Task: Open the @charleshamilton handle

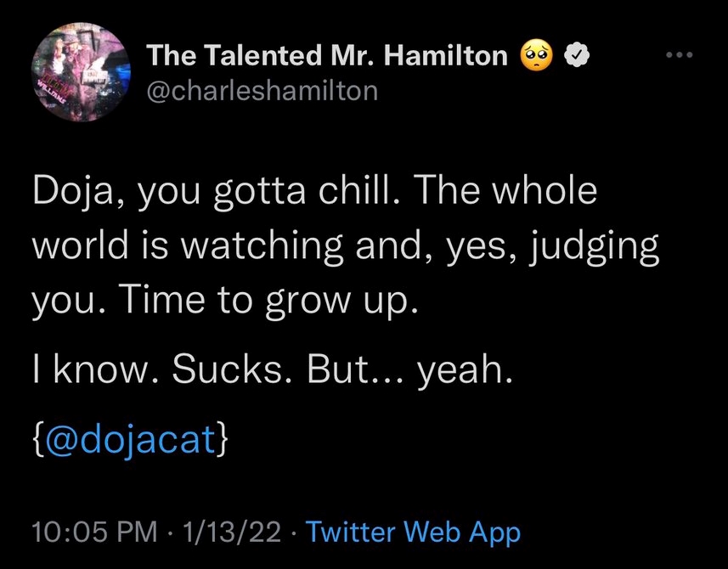Action: pos(262,90)
